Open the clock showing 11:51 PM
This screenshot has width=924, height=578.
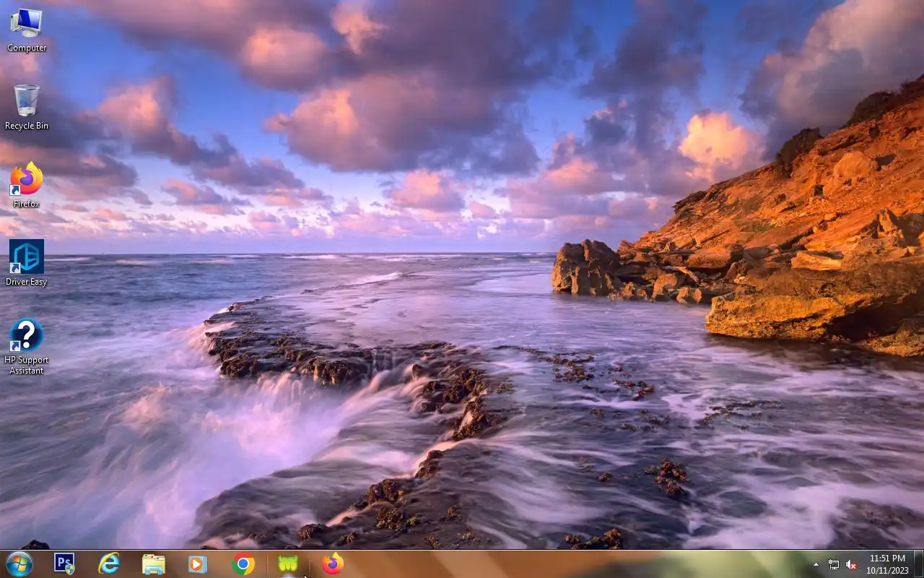click(887, 564)
